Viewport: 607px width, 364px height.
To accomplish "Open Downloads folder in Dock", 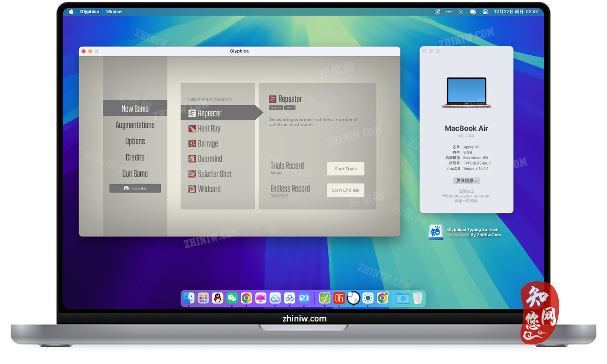I will click(x=403, y=298).
